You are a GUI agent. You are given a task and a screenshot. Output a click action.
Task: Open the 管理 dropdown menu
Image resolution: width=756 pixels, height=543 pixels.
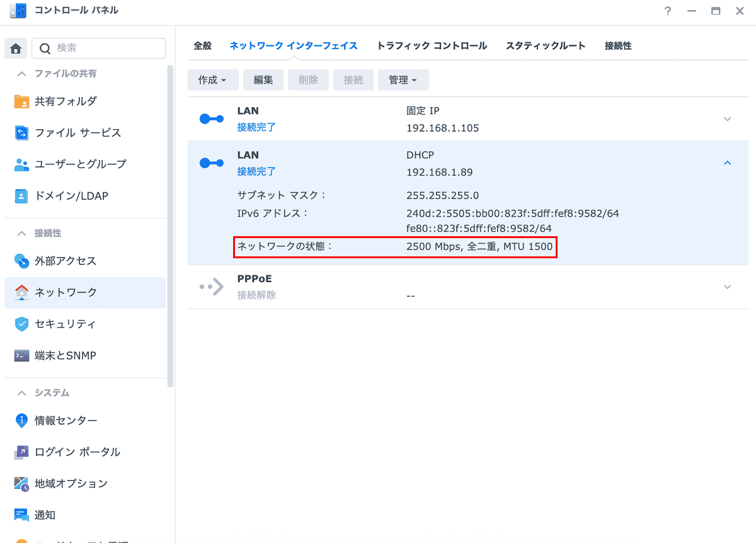403,80
